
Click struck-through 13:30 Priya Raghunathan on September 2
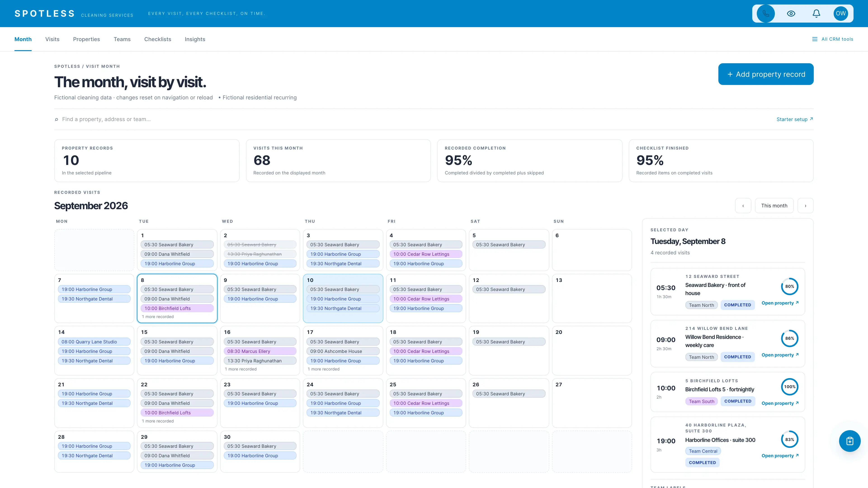[x=260, y=254]
